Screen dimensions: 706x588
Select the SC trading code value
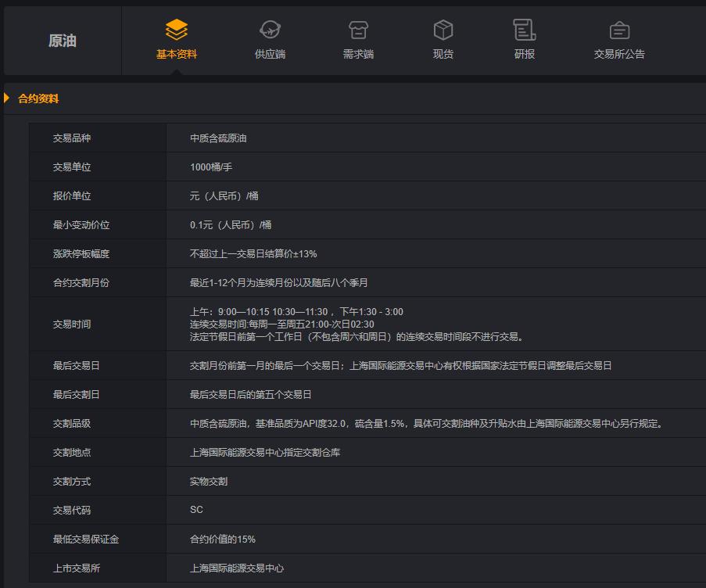195,508
